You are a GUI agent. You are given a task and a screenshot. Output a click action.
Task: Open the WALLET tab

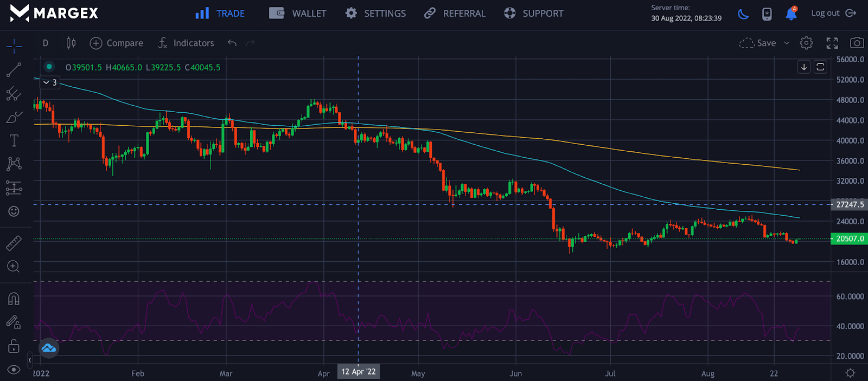[x=298, y=14]
